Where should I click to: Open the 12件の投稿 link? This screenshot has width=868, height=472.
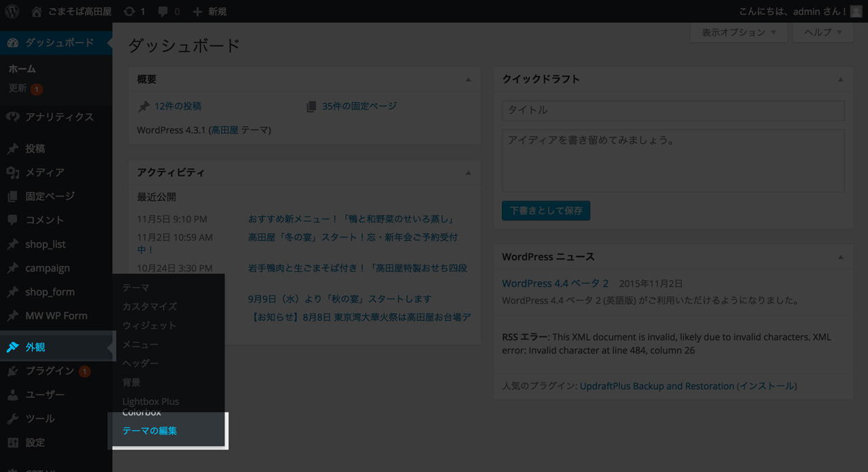[178, 106]
